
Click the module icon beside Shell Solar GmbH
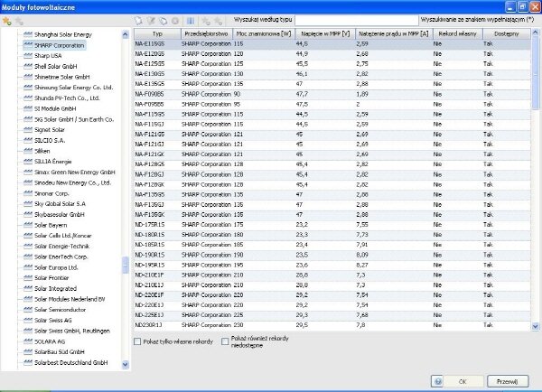27,64
